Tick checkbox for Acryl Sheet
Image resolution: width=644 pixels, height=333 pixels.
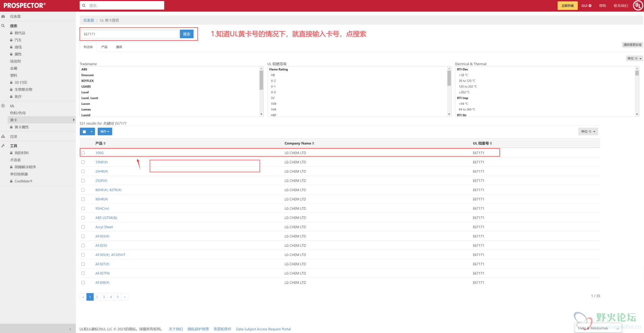[83, 227]
